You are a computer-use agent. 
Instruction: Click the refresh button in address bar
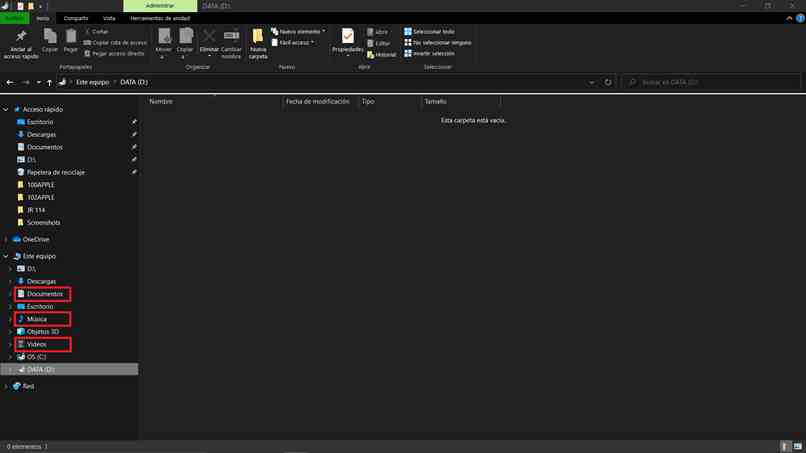(x=608, y=82)
